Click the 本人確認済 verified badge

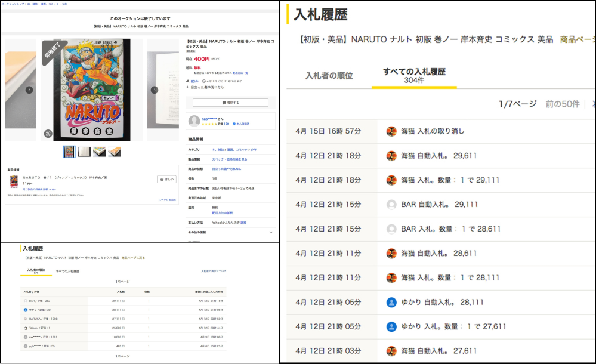(241, 124)
